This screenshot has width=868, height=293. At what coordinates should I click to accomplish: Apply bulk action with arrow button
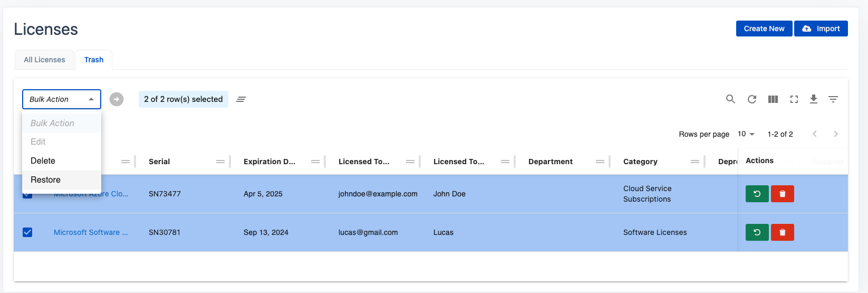pos(117,99)
